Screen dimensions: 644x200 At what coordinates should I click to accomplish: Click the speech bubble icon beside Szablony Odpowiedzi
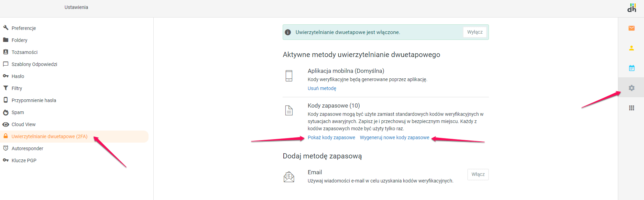[x=6, y=64]
